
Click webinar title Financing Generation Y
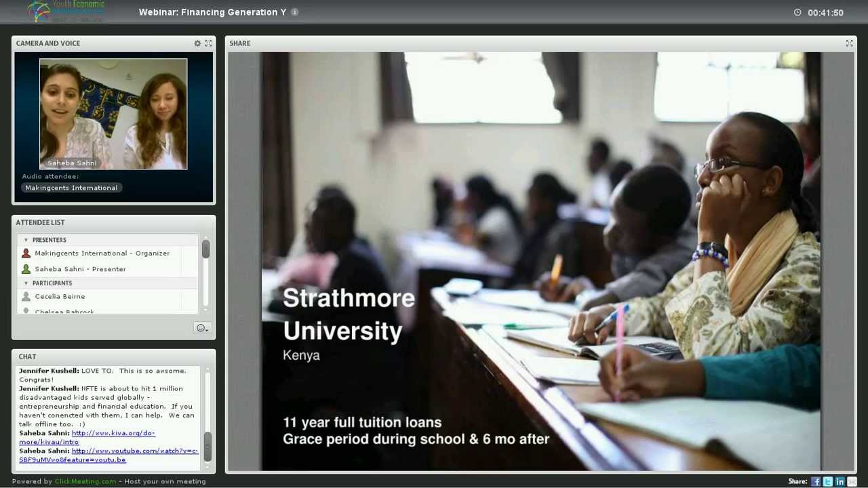click(x=212, y=12)
